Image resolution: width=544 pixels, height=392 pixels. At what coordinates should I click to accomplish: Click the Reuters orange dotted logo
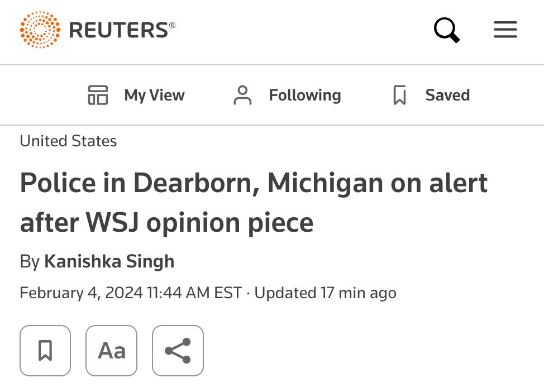[40, 29]
